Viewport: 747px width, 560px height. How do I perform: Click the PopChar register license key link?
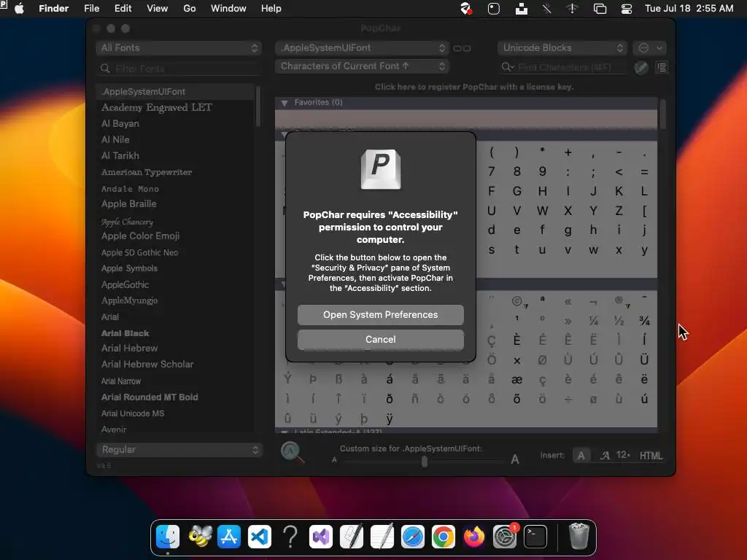click(474, 87)
